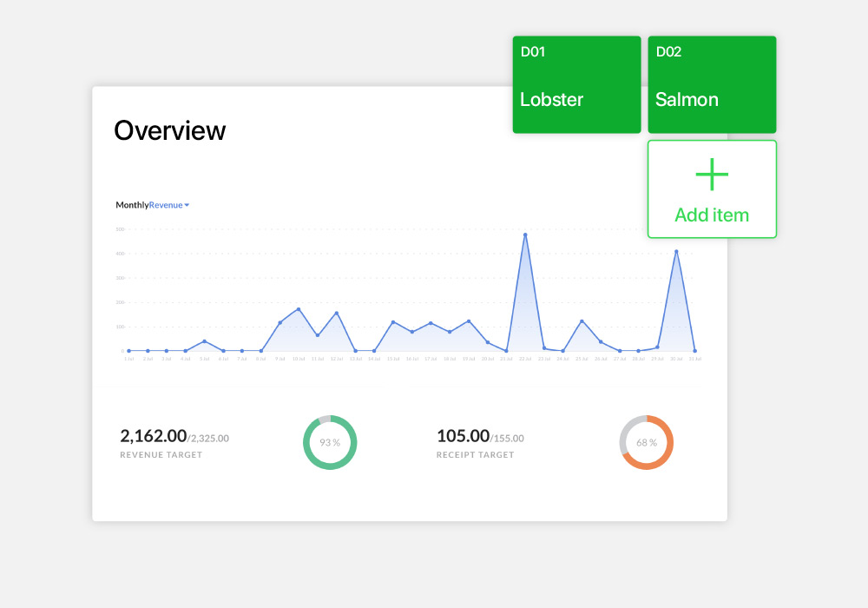Viewport: 868px width, 608px height.
Task: Select the 12 Jul data point
Action: (x=336, y=313)
